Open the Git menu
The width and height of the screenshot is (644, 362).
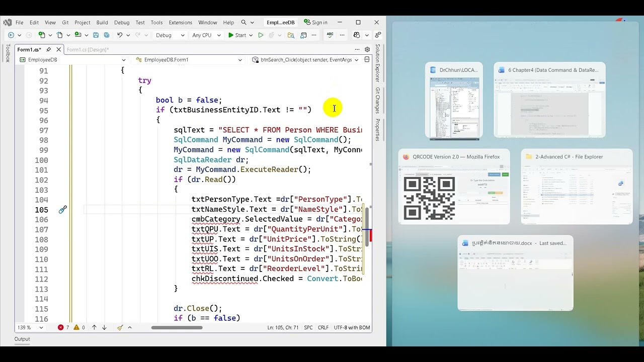pos(65,23)
